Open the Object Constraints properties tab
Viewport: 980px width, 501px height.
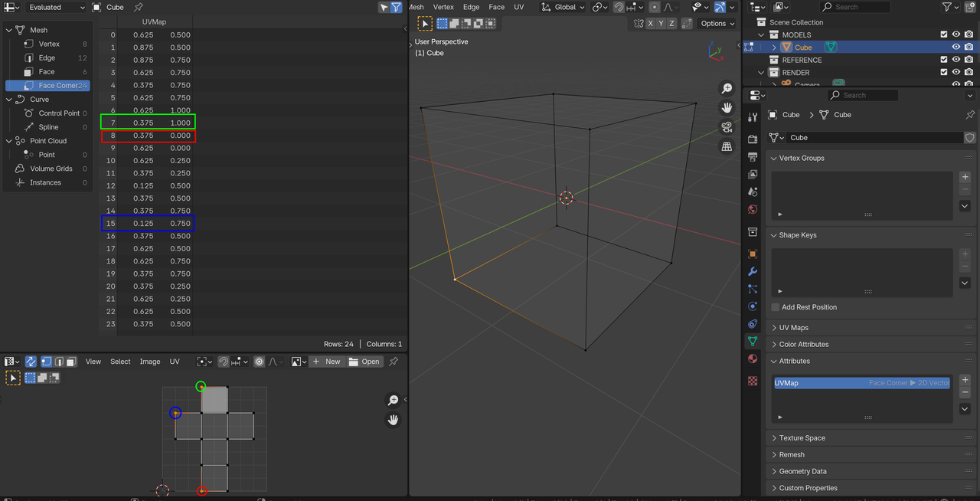pyautogui.click(x=753, y=324)
